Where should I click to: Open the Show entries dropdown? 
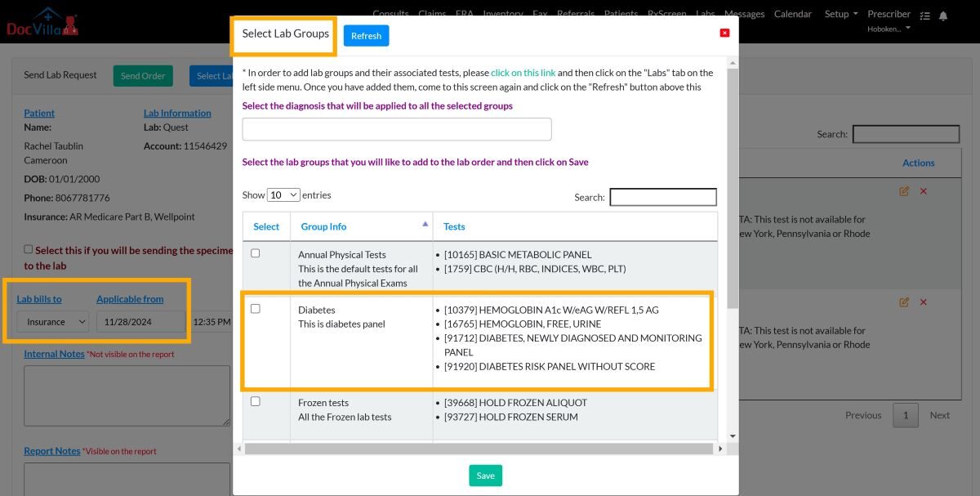click(x=283, y=195)
